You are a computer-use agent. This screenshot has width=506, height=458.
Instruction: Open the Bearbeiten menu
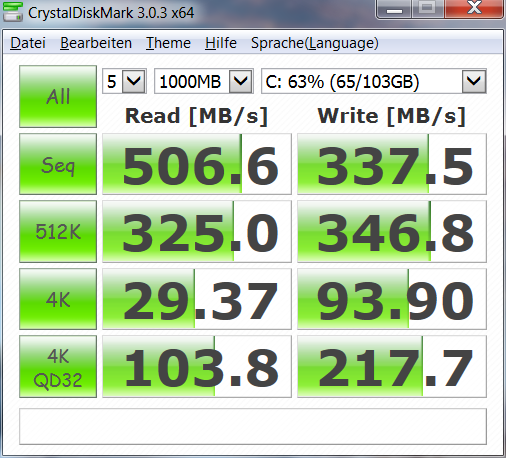pos(96,43)
